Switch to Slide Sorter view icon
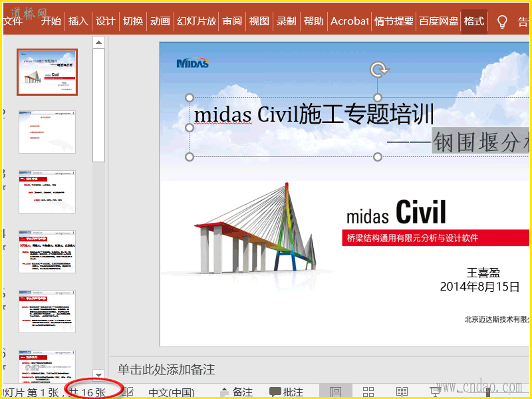This screenshot has height=399, width=532. (368, 392)
